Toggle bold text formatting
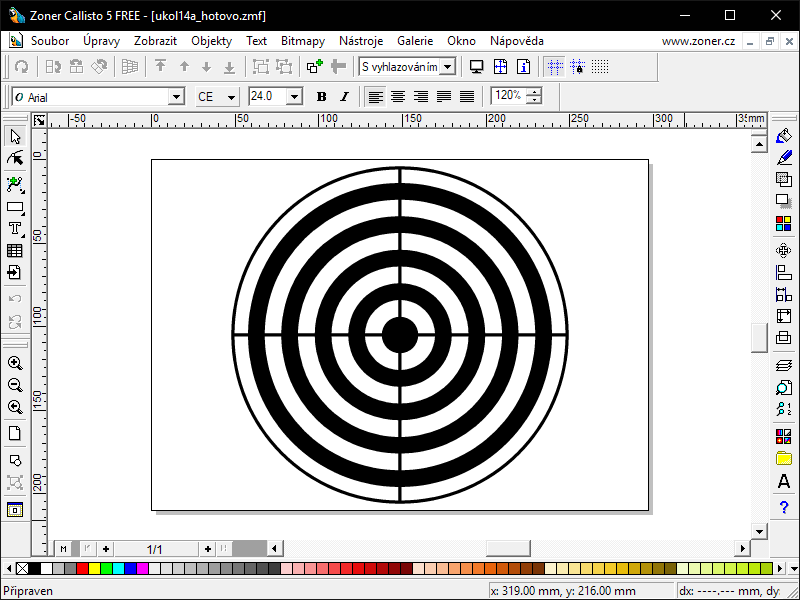 coord(321,96)
